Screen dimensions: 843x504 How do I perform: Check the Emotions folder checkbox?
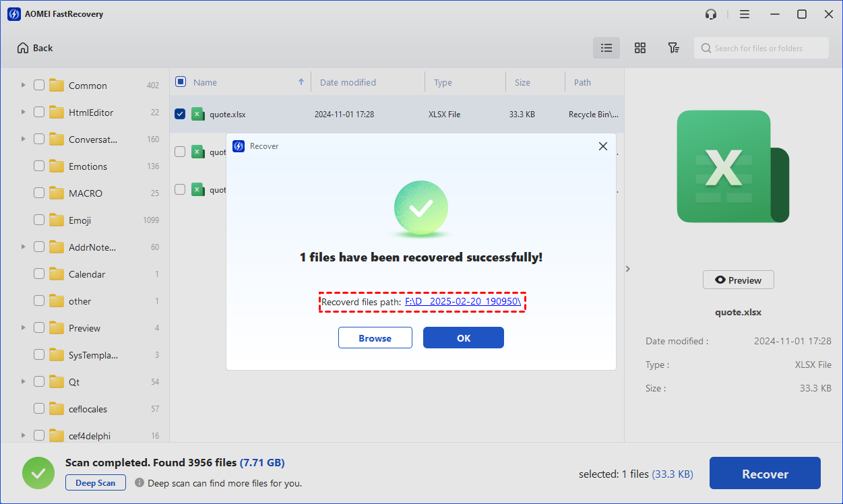(x=39, y=166)
